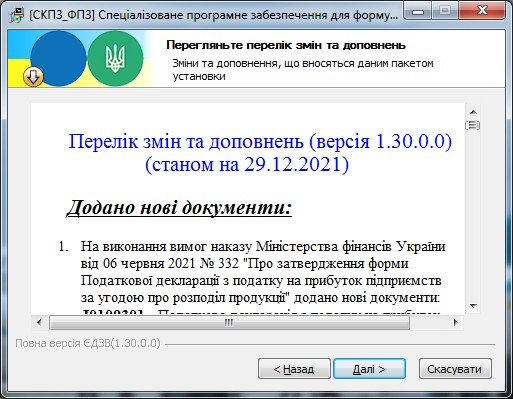The width and height of the screenshot is (513, 399).
Task: Click the Додано нові документи heading
Action: click(179, 207)
